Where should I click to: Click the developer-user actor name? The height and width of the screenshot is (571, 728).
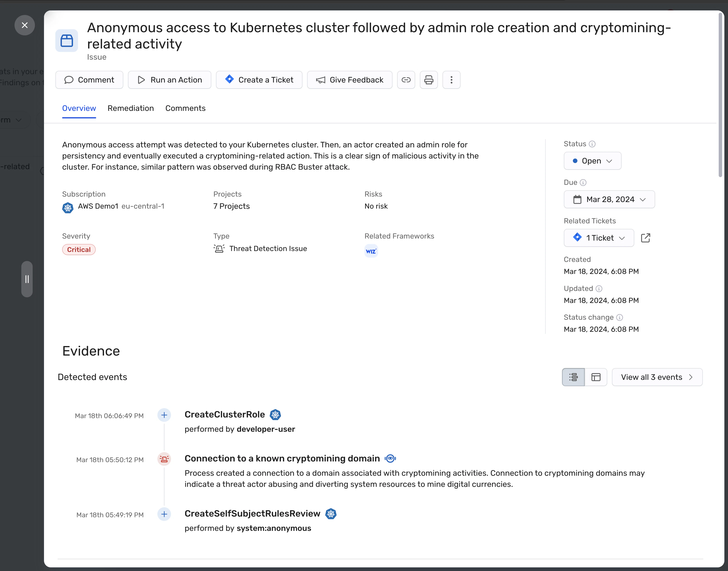click(x=266, y=429)
